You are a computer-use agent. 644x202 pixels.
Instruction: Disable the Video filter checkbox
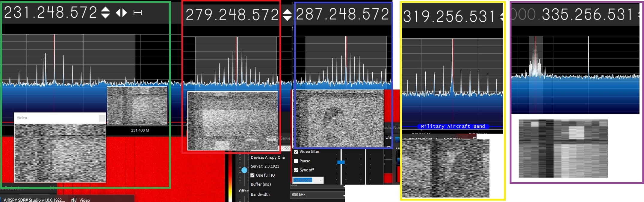pyautogui.click(x=296, y=152)
